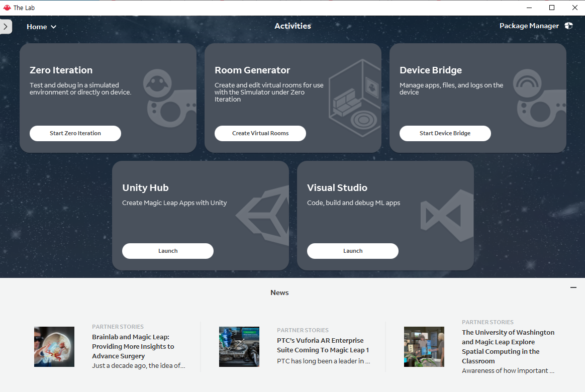
Task: Select the Zero Iteration card title
Action: click(61, 70)
